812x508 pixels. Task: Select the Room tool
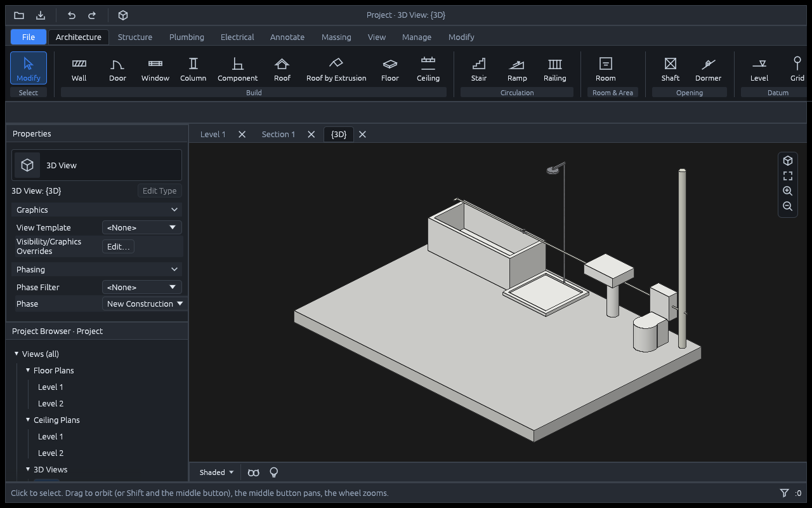(x=606, y=69)
